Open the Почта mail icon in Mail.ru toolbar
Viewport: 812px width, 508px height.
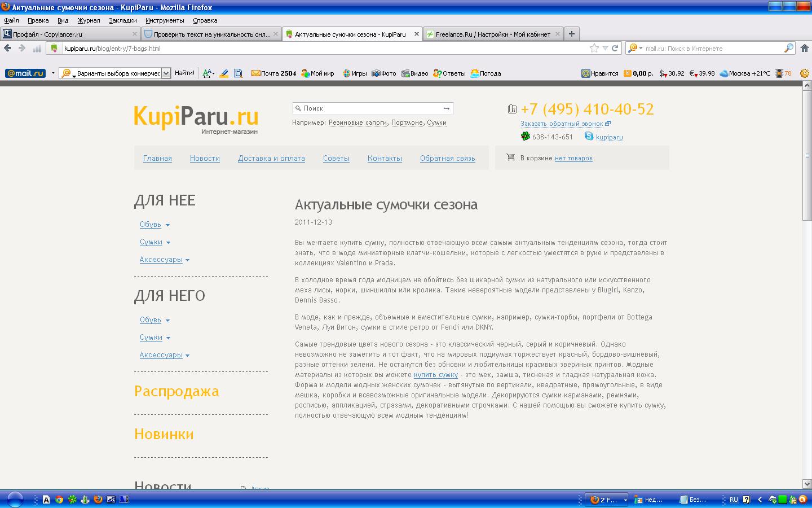pos(255,73)
